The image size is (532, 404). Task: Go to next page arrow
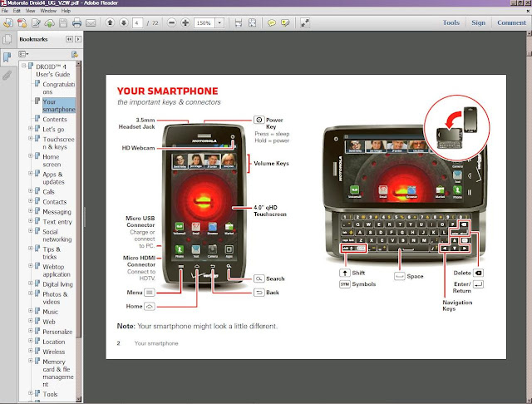(x=124, y=22)
